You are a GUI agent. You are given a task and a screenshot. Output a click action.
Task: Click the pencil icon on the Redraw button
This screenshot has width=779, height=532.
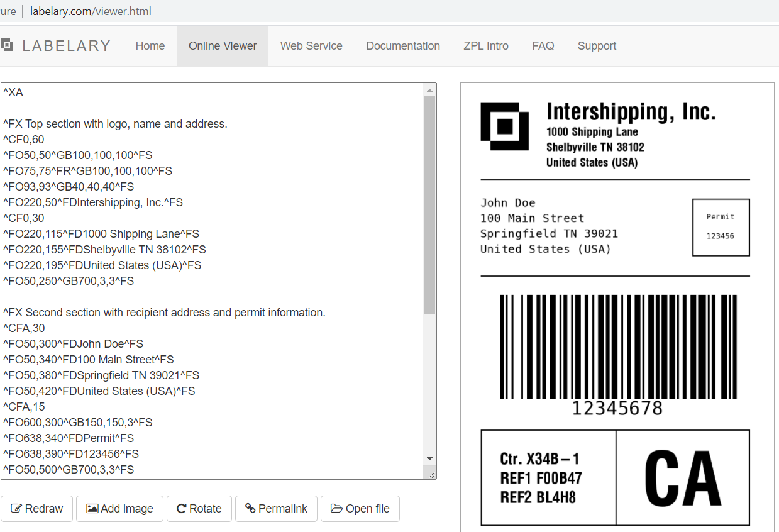[17, 508]
